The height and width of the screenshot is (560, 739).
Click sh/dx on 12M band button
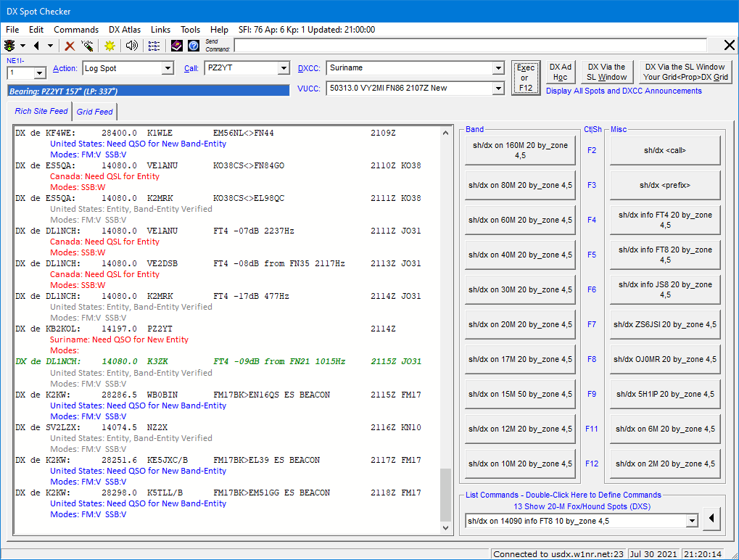[x=520, y=429]
